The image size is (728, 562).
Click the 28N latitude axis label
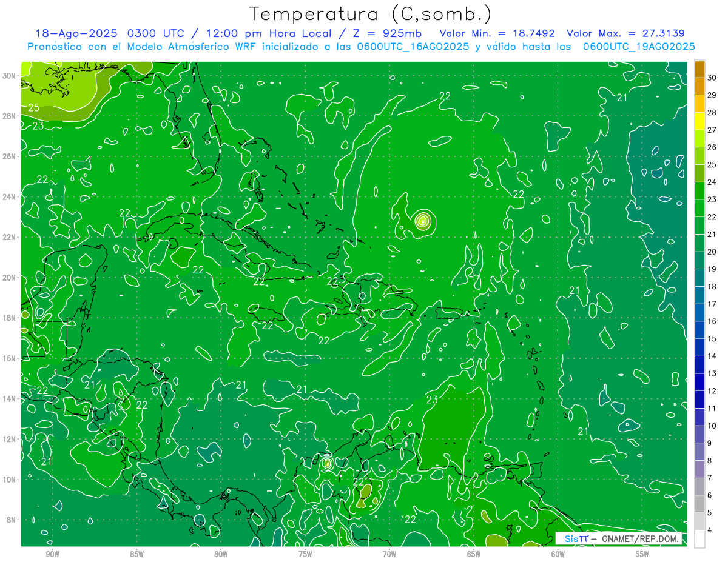10,116
